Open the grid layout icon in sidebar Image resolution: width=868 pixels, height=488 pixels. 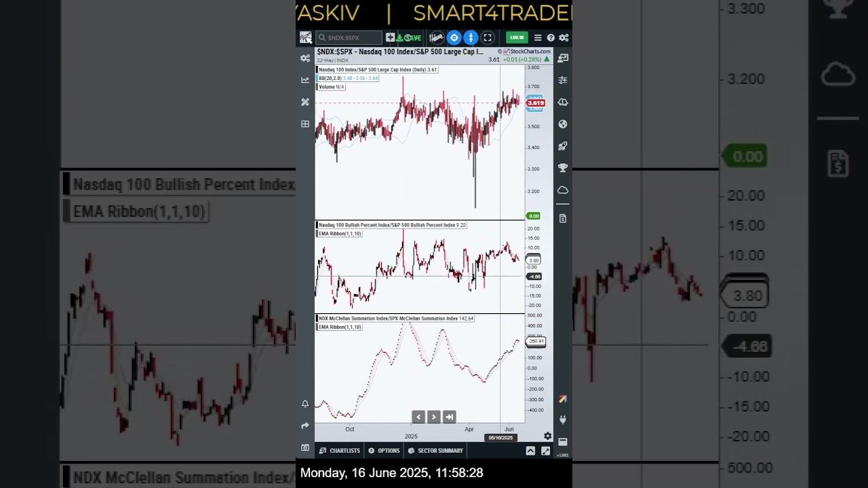pyautogui.click(x=305, y=124)
